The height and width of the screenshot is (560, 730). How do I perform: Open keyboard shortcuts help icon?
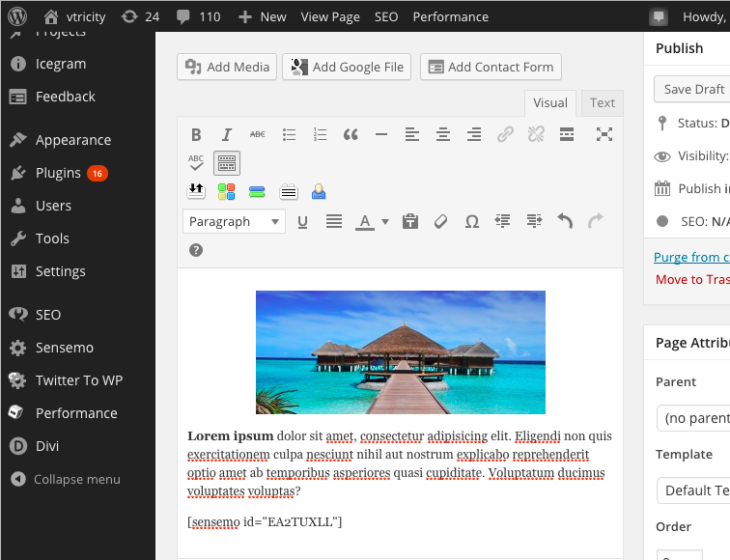pyautogui.click(x=196, y=250)
